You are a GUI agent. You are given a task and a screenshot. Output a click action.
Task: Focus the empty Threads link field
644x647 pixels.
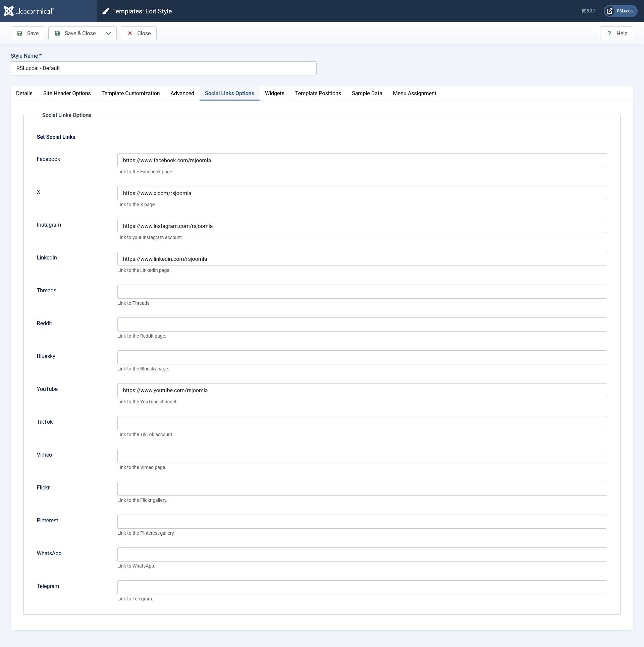point(362,292)
